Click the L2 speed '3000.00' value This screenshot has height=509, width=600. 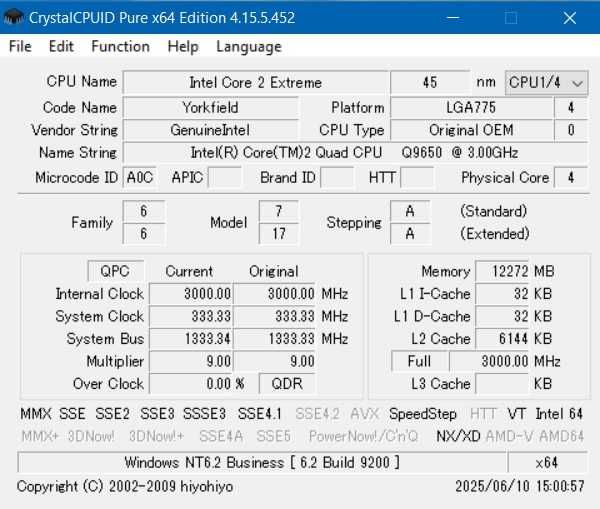point(490,361)
